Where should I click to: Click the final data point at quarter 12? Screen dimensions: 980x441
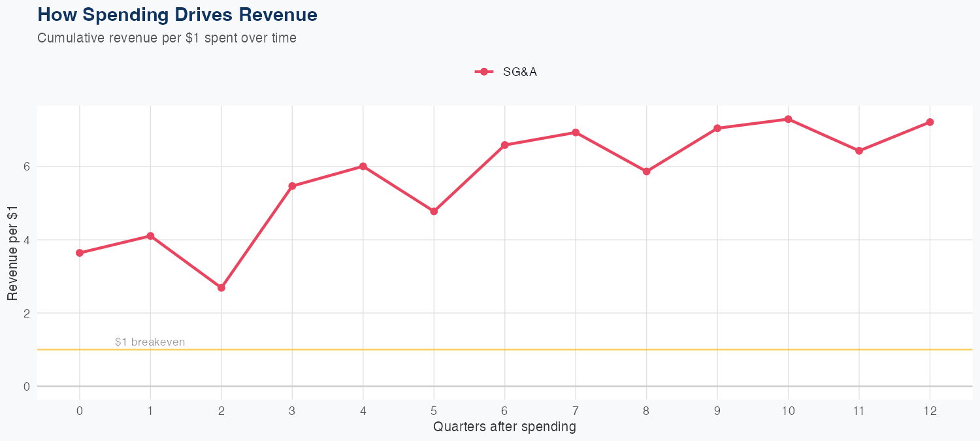[930, 122]
